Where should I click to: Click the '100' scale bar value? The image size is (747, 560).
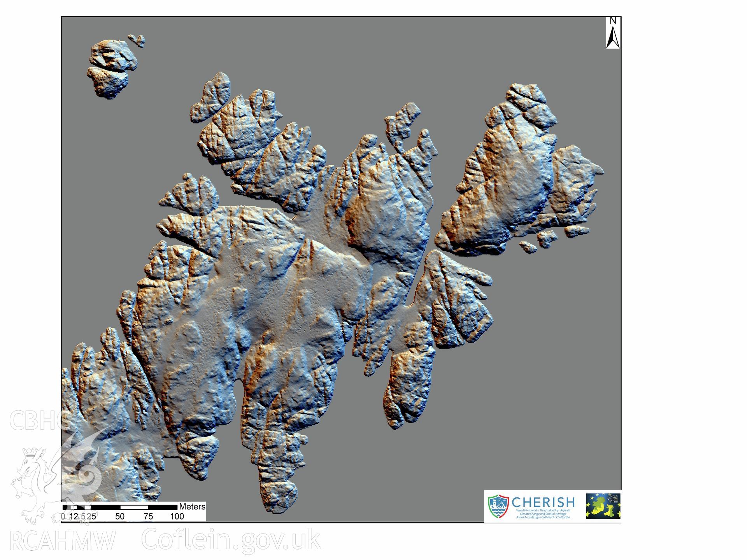[x=177, y=516]
